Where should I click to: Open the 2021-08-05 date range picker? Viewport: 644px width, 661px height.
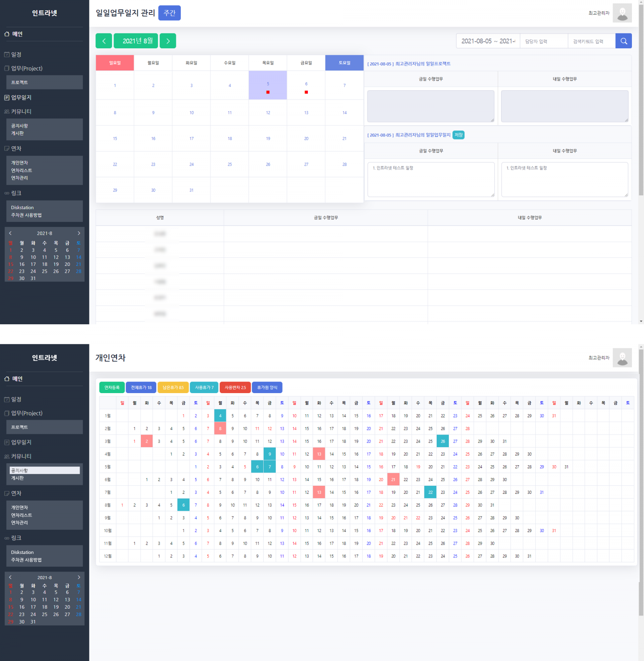(488, 41)
